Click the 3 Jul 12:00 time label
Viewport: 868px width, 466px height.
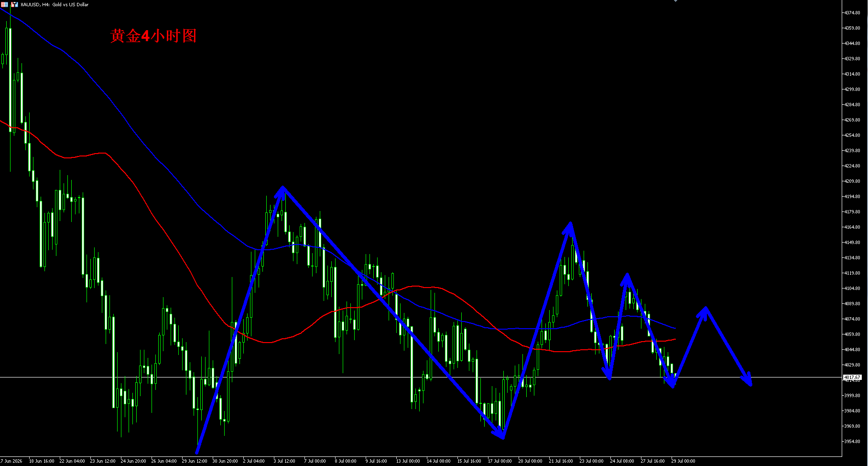[284, 461]
